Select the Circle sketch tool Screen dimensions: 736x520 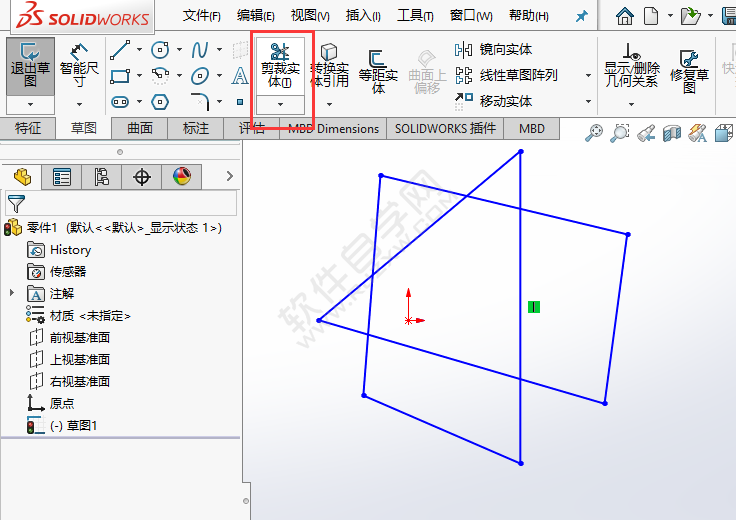pos(160,49)
